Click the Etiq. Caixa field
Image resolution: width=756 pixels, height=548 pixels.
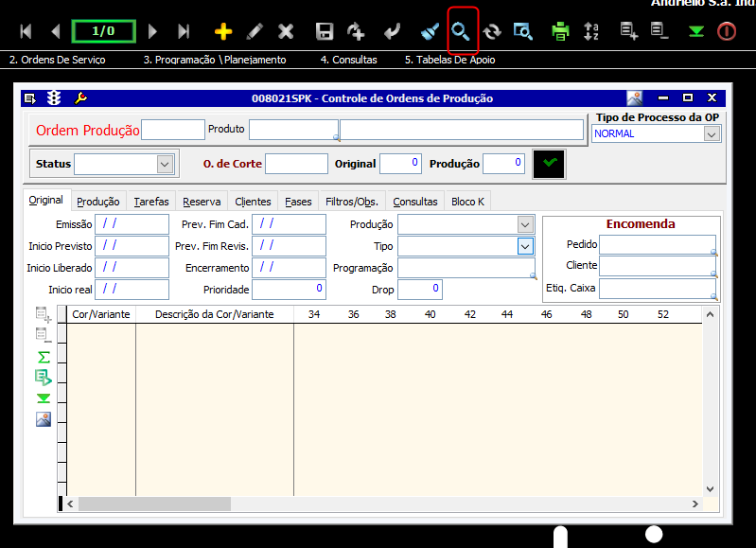(x=658, y=289)
